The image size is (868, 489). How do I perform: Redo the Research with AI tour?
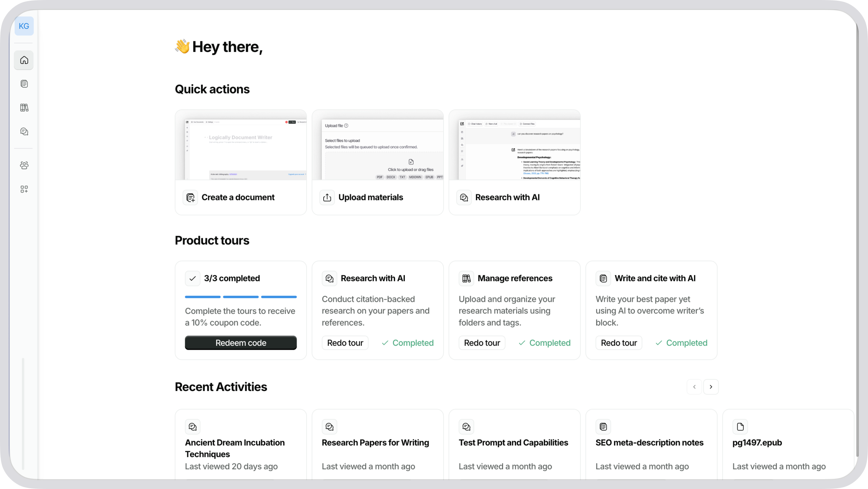tap(345, 343)
